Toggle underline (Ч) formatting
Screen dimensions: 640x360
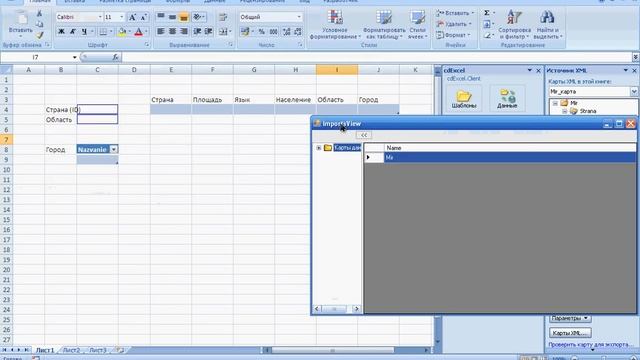[84, 31]
